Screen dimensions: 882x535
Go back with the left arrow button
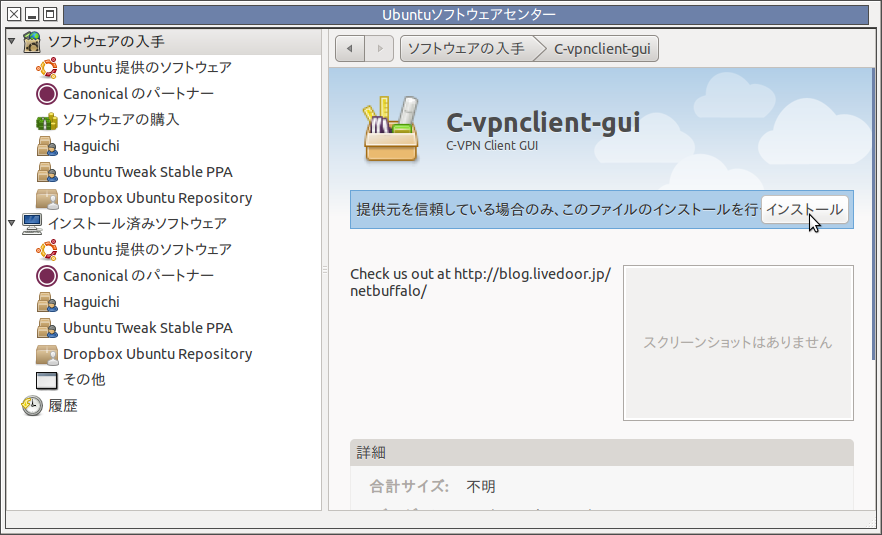coord(350,48)
